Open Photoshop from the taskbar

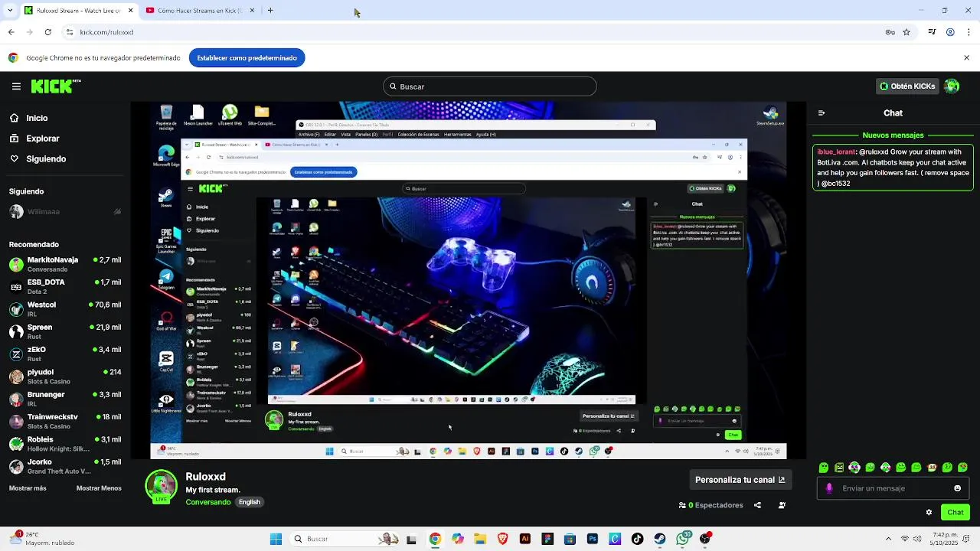click(593, 539)
